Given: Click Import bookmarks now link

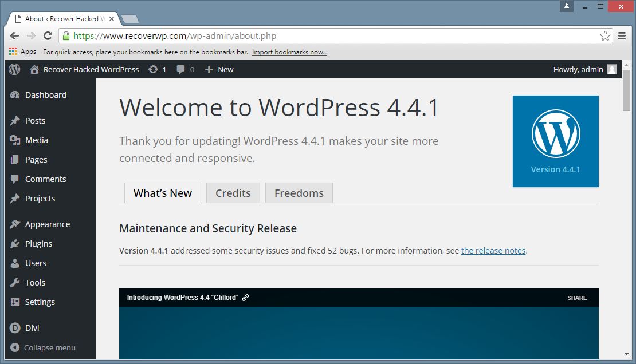Looking at the screenshot, I should [x=289, y=52].
